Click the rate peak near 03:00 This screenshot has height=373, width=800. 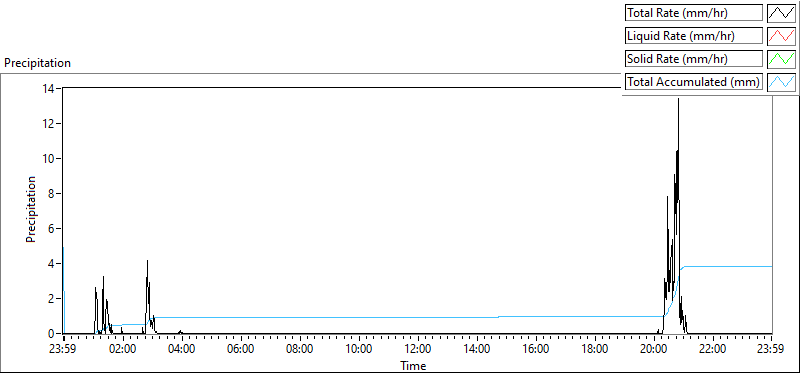(x=147, y=261)
